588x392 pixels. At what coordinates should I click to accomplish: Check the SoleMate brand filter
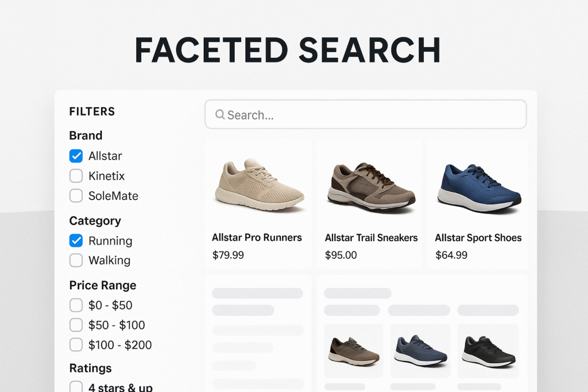coord(76,196)
